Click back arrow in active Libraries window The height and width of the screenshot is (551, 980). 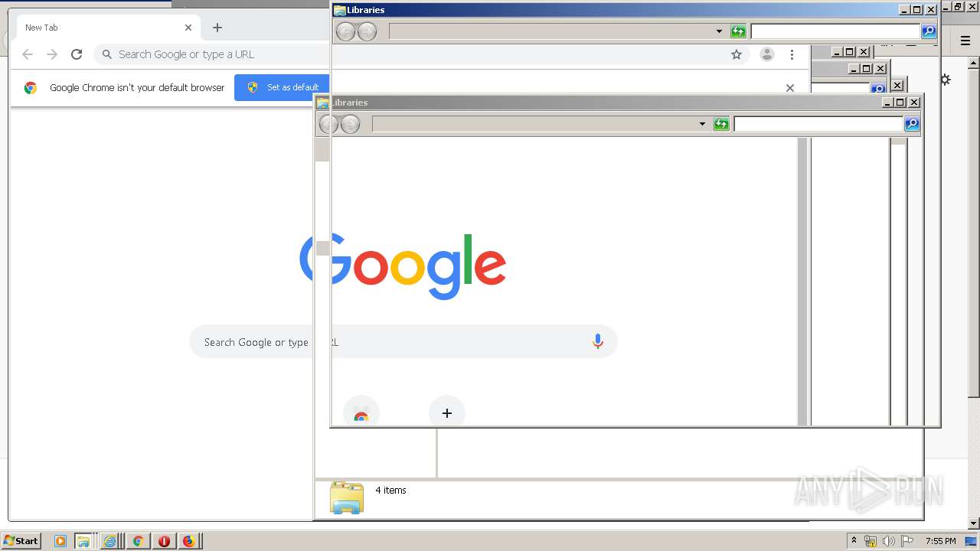346,31
